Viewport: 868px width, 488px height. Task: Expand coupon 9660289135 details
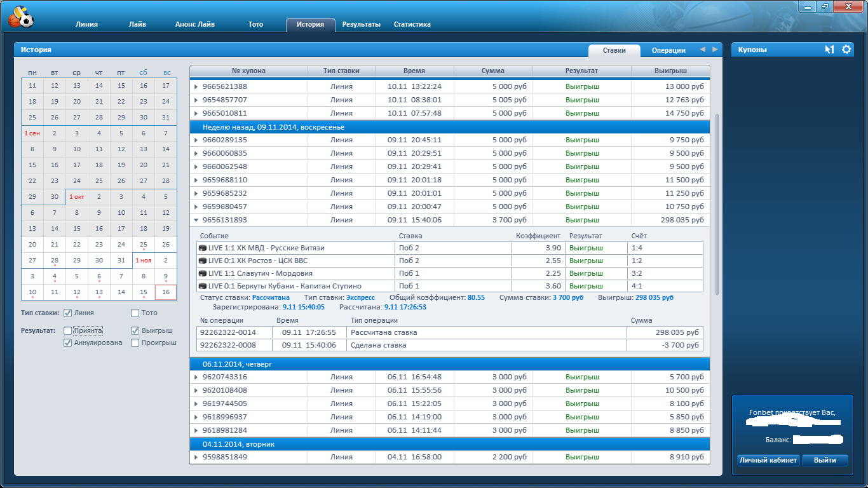(196, 140)
